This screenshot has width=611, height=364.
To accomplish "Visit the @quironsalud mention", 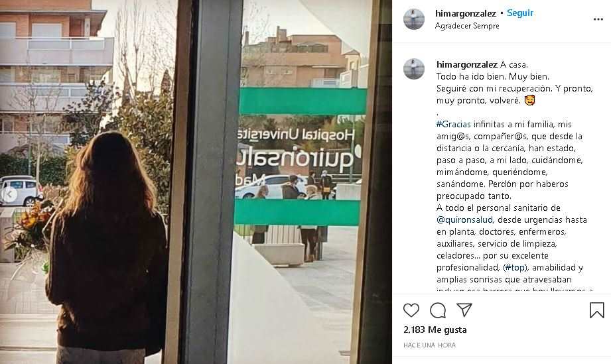I will pos(464,219).
